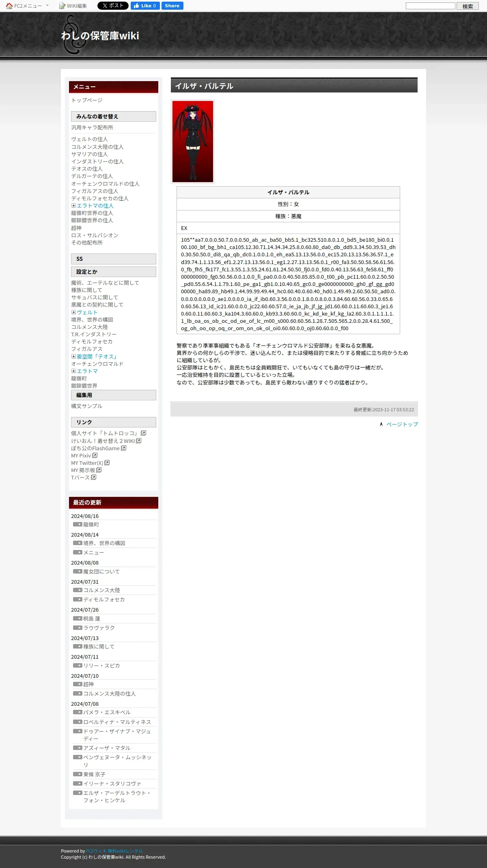The height and width of the screenshot is (868, 487).
Task: Click the arrow icon beside アズィーザ・マタル
Action: click(x=78, y=748)
